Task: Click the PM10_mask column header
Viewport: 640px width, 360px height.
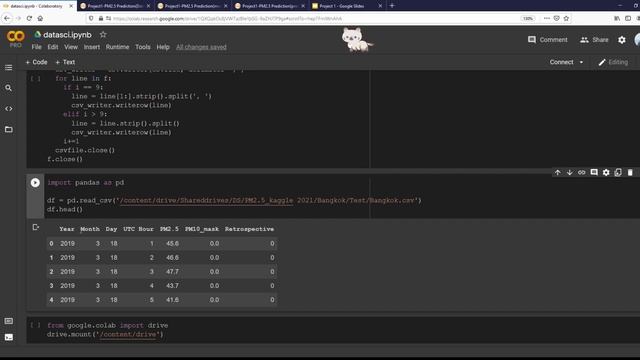Action: tap(202, 229)
